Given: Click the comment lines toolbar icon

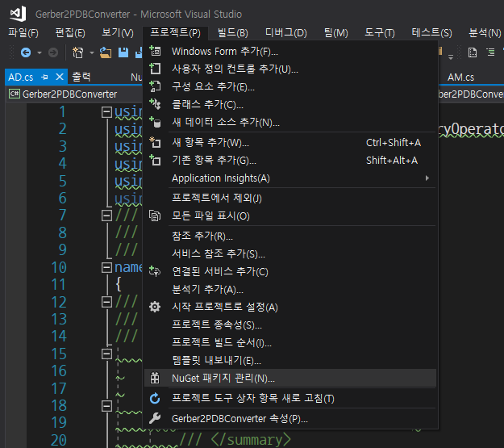Looking at the screenshot, I should tap(473, 52).
